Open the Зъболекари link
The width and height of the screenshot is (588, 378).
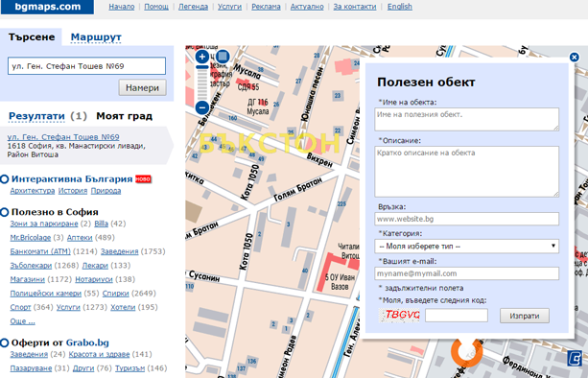(x=31, y=265)
